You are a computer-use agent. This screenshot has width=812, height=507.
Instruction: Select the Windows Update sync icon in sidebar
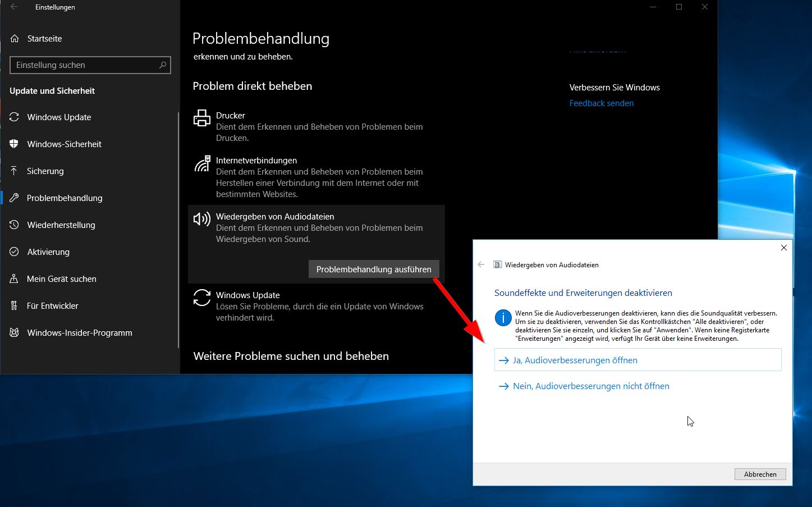click(15, 117)
